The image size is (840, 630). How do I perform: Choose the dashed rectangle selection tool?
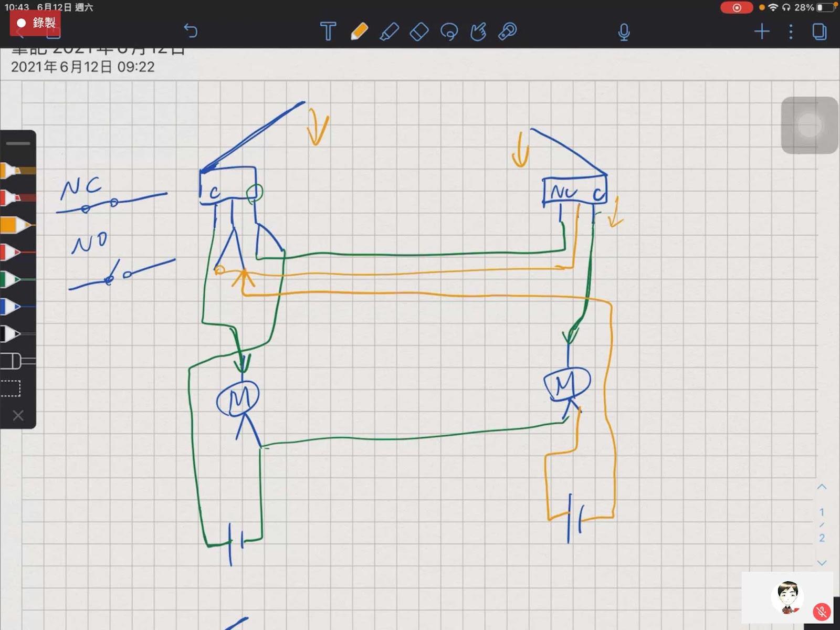pyautogui.click(x=10, y=388)
